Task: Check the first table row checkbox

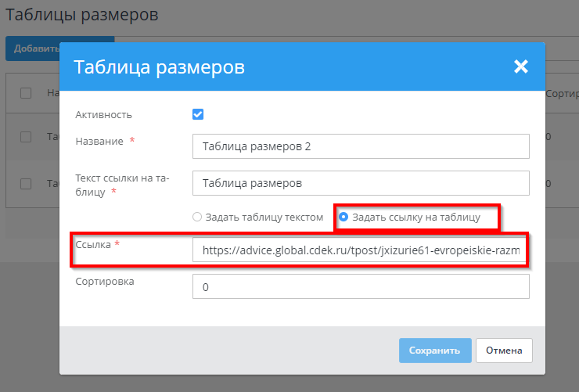Action: [x=26, y=137]
